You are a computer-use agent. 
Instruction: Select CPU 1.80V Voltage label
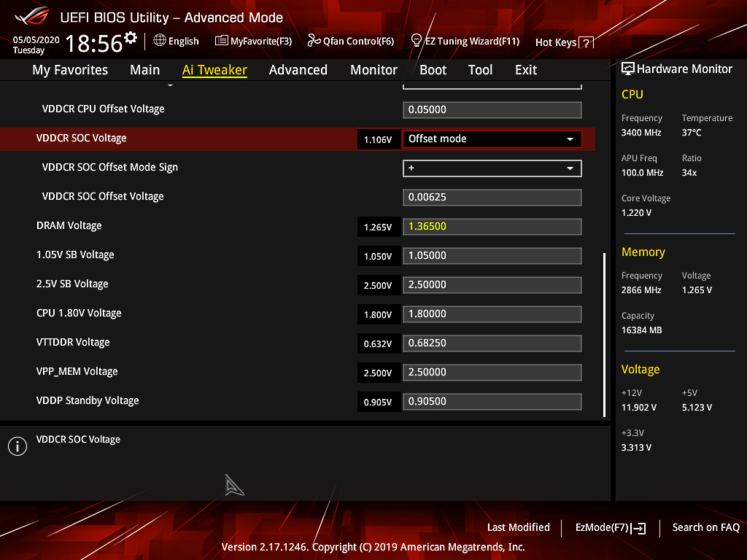[x=79, y=313]
